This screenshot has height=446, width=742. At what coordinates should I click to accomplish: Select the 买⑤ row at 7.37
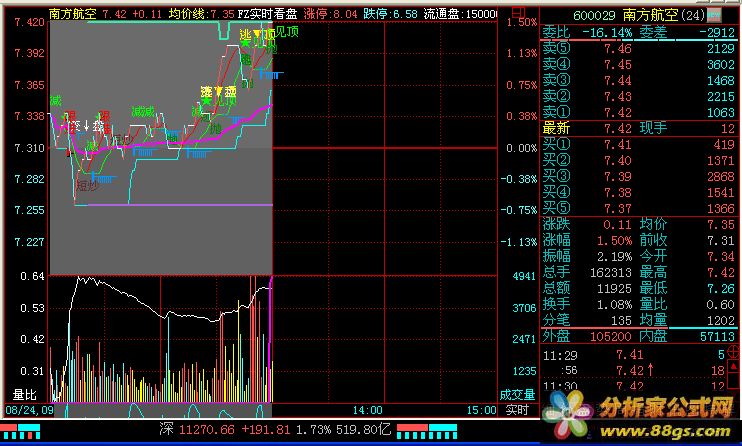pos(638,209)
